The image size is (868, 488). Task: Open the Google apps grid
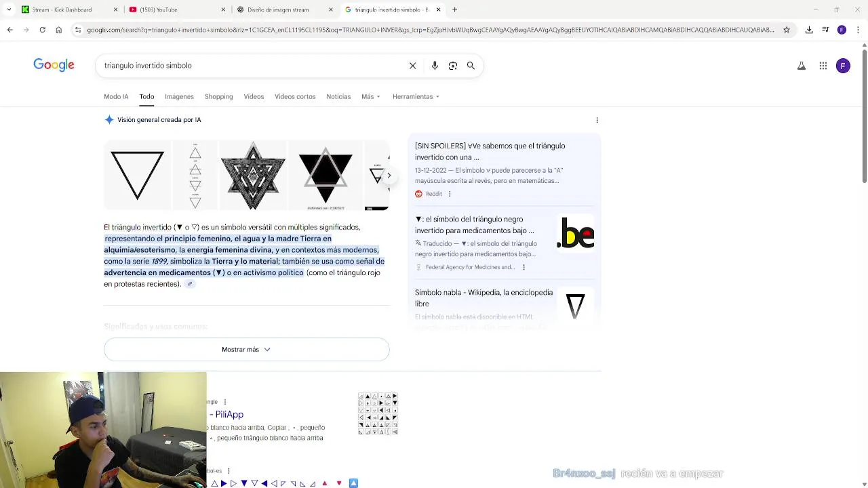point(823,66)
